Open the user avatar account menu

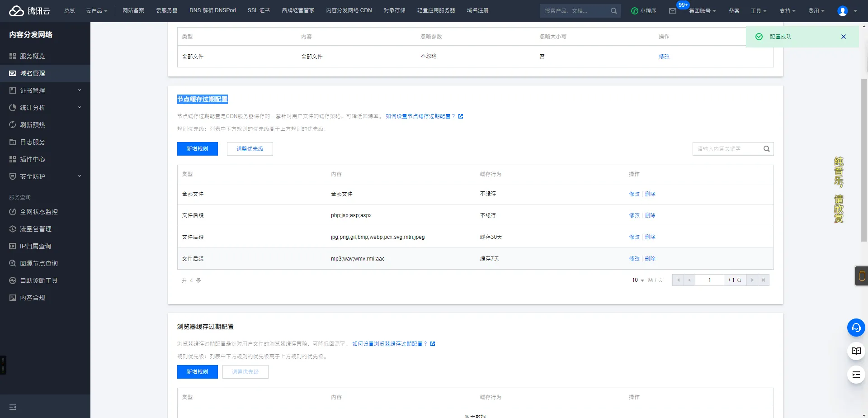click(842, 11)
